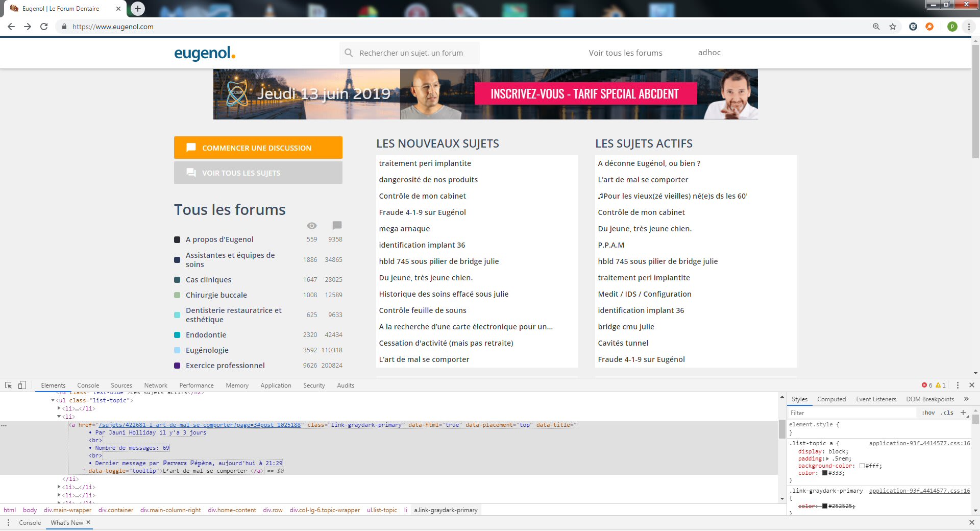The height and width of the screenshot is (531, 980).
Task: Add a new style rule with plus icon
Action: point(963,413)
